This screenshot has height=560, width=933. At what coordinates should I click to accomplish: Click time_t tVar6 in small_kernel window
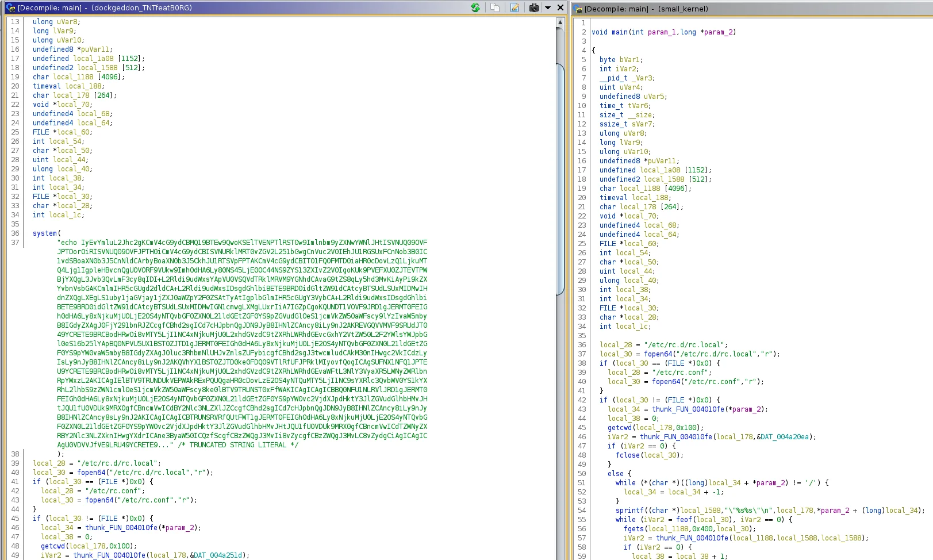pos(625,106)
